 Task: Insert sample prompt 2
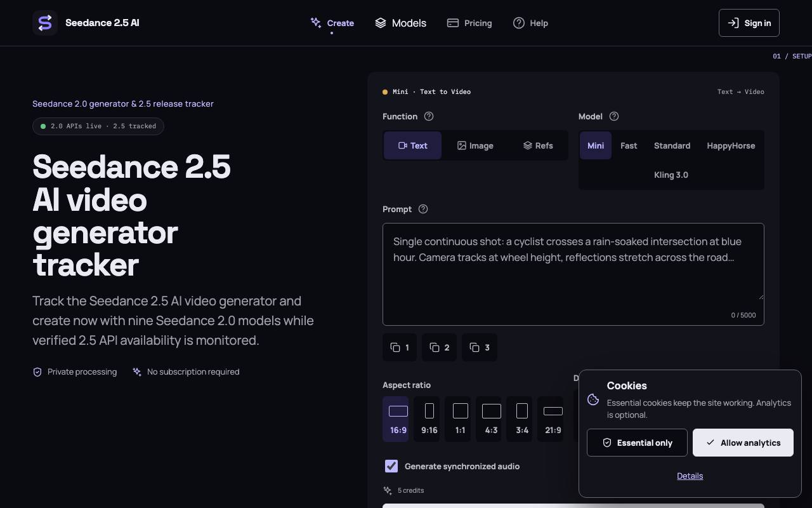point(439,347)
